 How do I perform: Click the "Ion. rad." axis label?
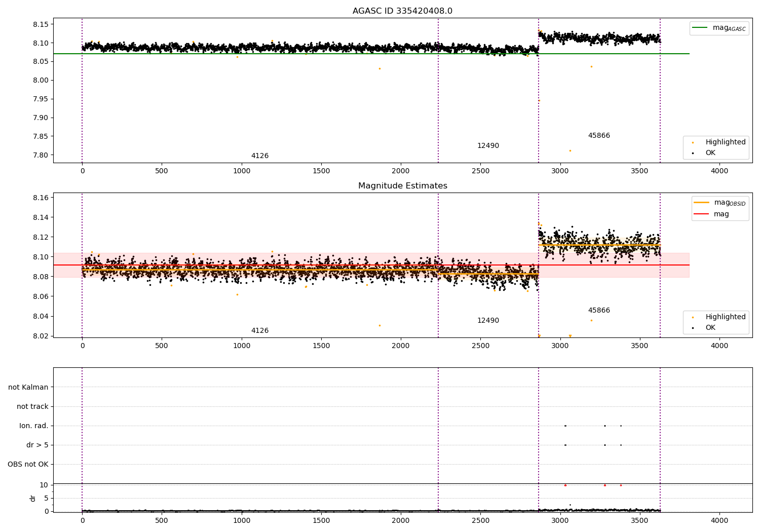[34, 426]
